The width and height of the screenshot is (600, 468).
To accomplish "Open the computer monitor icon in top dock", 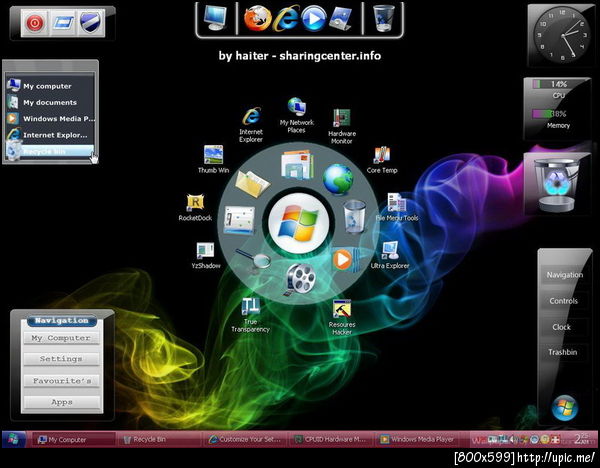I will coord(215,18).
